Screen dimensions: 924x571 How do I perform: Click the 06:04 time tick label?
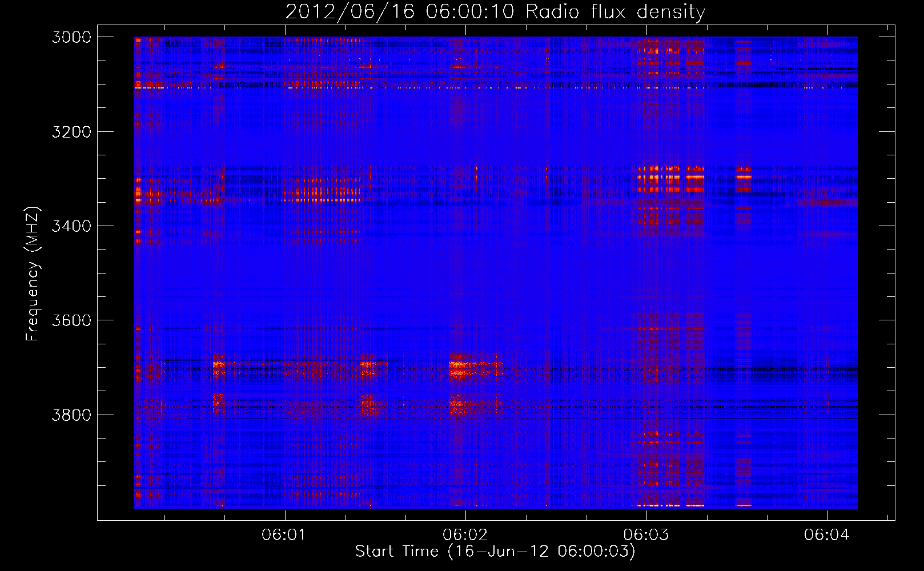[827, 535]
